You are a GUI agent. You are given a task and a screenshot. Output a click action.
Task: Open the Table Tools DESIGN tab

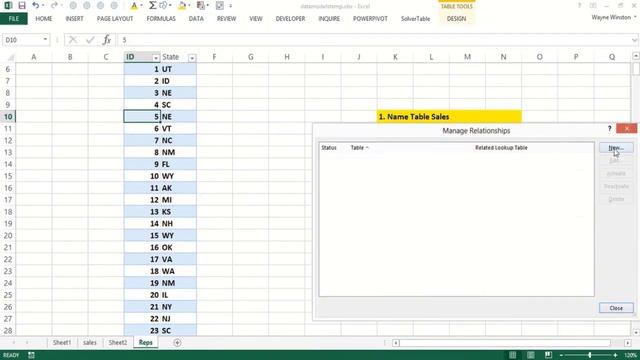(x=456, y=19)
